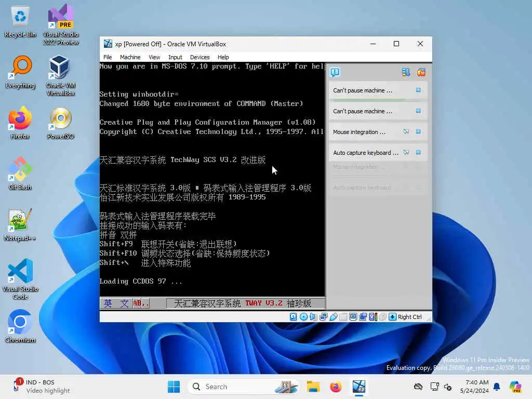
Task: Open the File menu in VirtualBox
Action: point(108,57)
